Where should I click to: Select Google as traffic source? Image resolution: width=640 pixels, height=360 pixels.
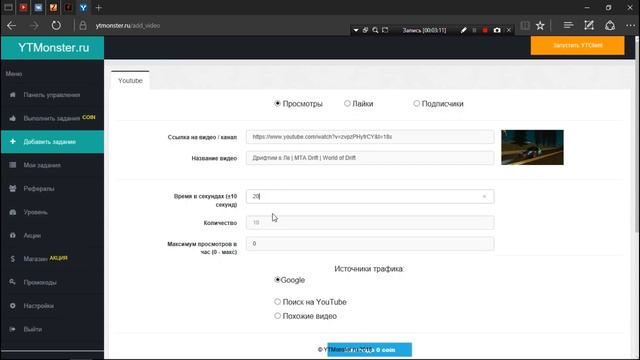click(278, 280)
